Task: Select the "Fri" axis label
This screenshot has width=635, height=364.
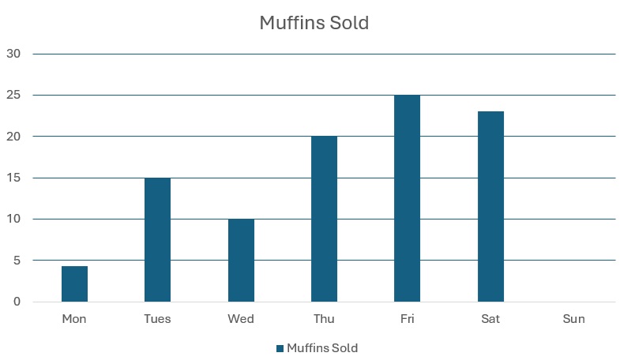Action: click(x=407, y=319)
